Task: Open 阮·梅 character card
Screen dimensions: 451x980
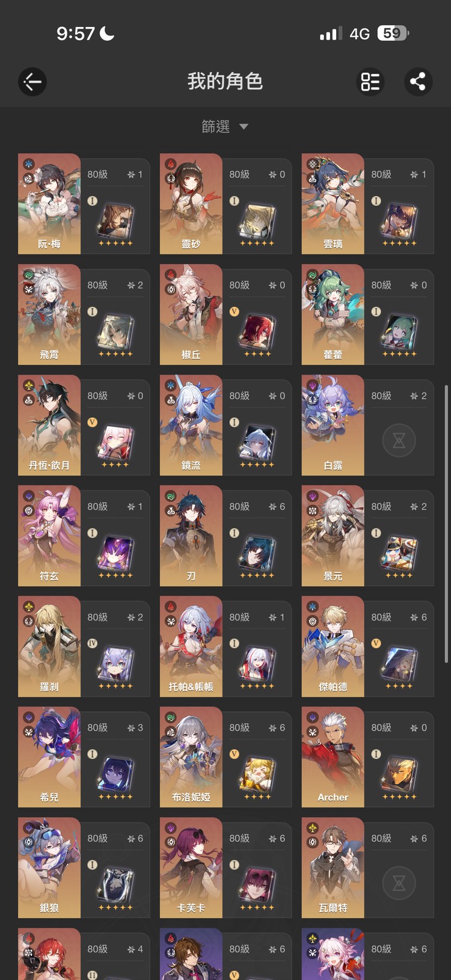Action: coord(84,204)
